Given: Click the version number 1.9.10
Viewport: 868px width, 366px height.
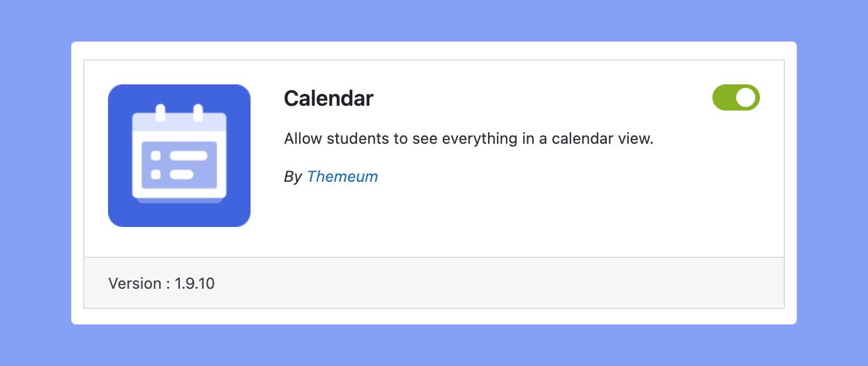Looking at the screenshot, I should coord(195,283).
